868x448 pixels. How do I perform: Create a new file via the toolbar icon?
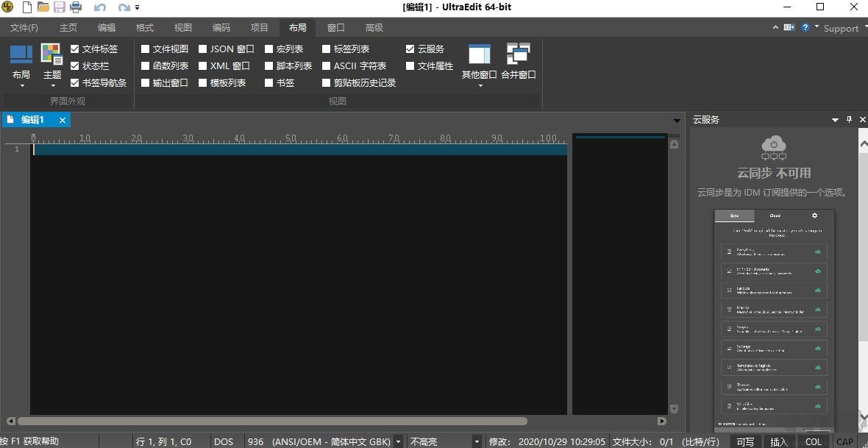[x=27, y=7]
